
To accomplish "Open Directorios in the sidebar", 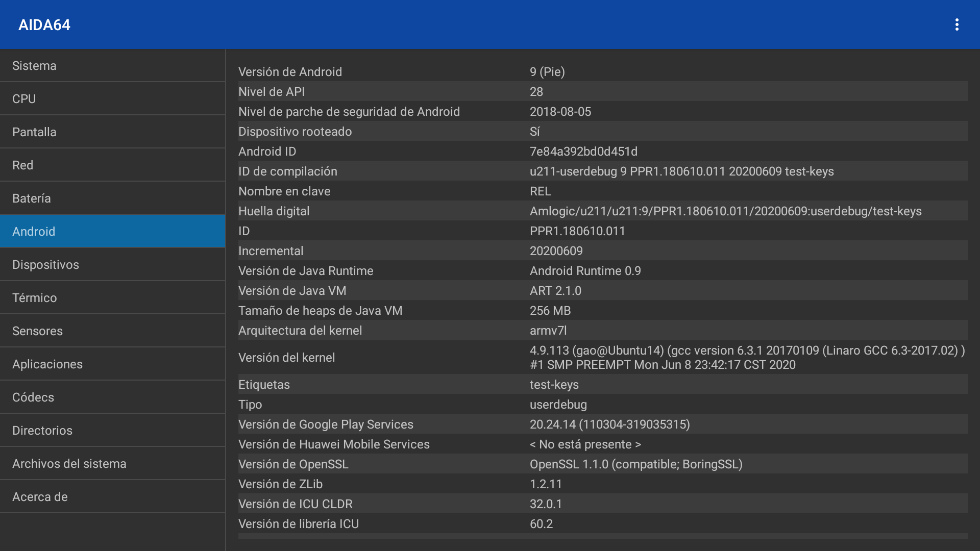I will pos(112,431).
